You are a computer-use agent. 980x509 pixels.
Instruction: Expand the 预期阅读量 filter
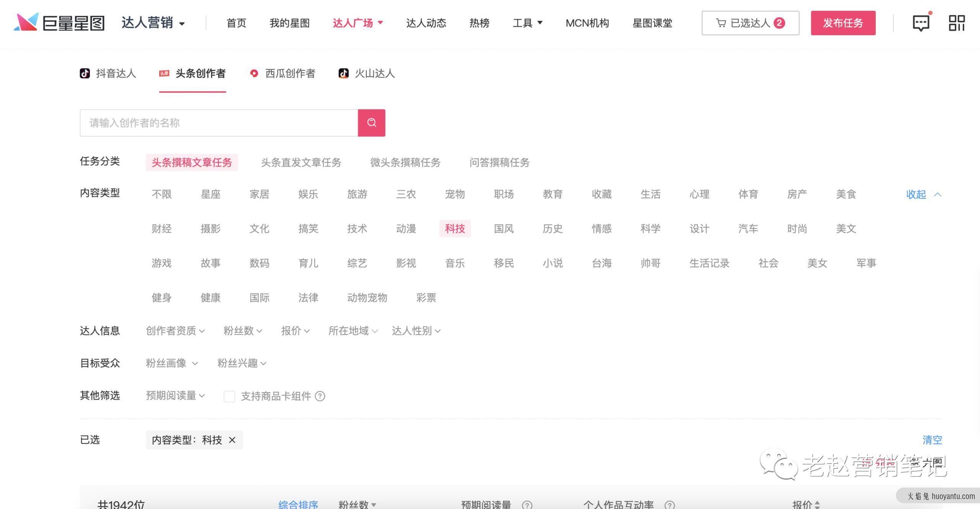175,395
